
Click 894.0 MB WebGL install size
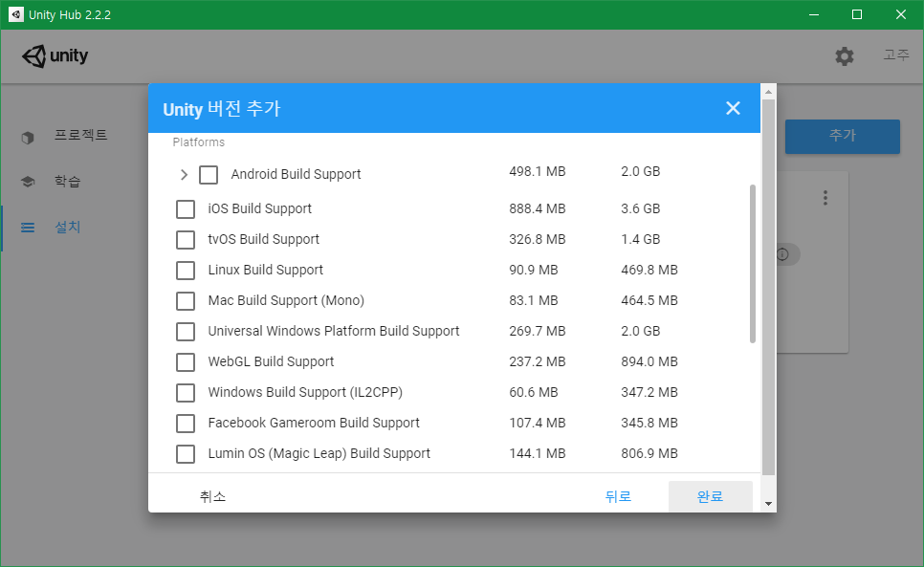(649, 361)
